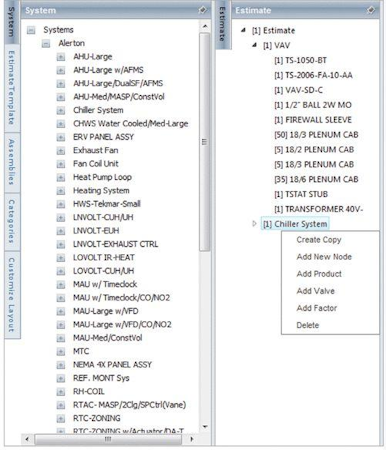Collapse the Alerton tree node
Screen dimensions: 386x450
pos(46,43)
